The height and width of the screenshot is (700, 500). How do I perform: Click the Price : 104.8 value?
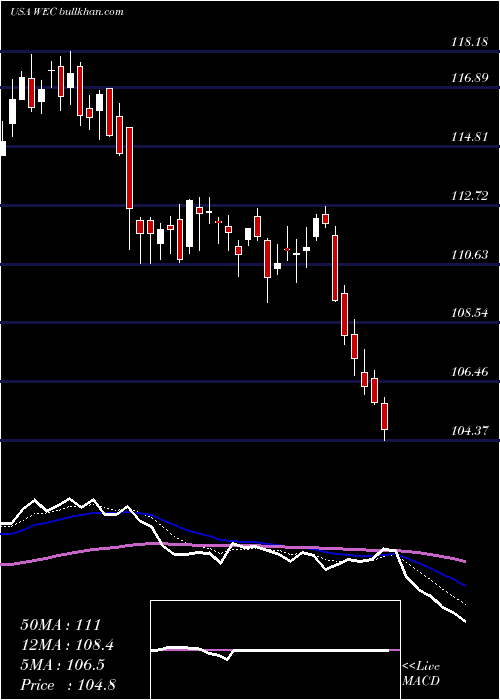click(x=68, y=685)
